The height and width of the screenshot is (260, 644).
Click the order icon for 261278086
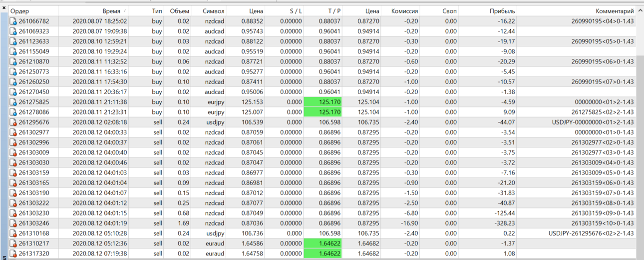coord(13,112)
